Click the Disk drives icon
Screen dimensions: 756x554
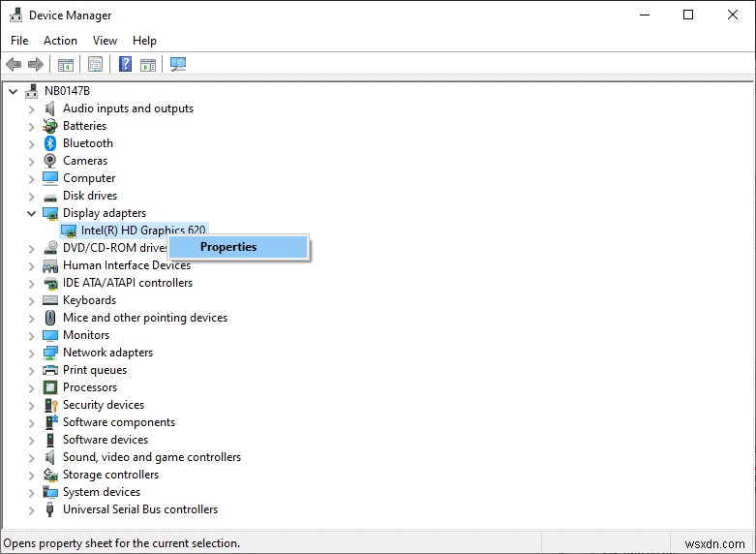(x=50, y=197)
